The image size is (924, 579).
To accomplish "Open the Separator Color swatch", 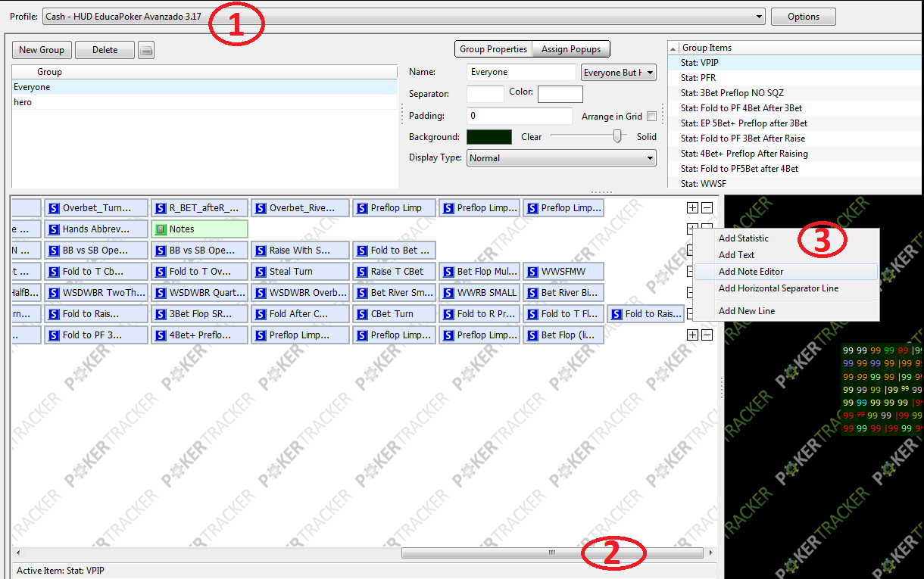I will click(560, 94).
